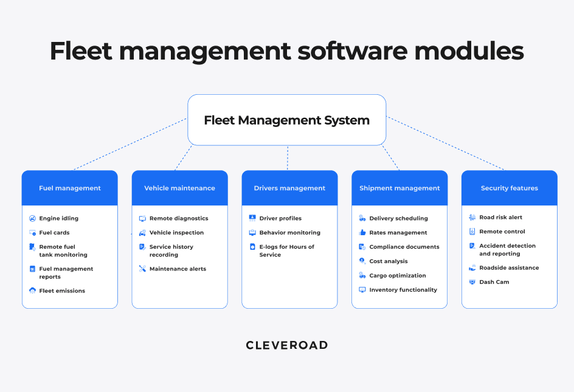The image size is (574, 392).
Task: Select the Fuel management header
Action: coord(69,188)
